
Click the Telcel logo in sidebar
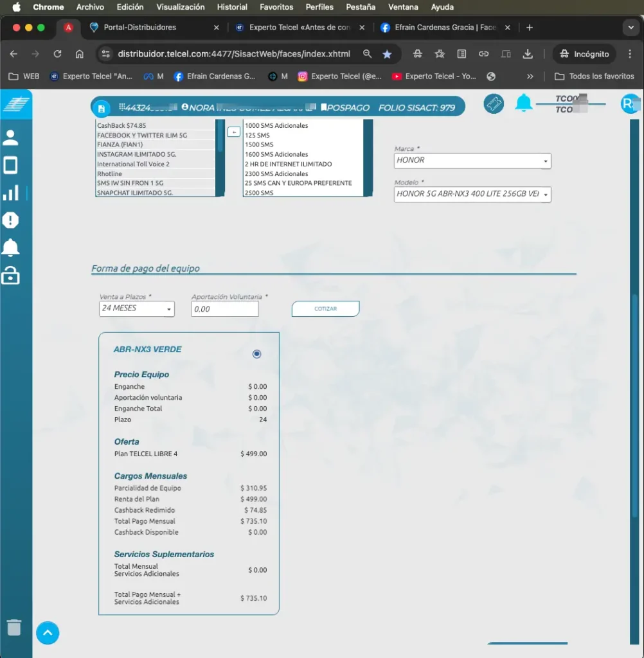(x=16, y=103)
